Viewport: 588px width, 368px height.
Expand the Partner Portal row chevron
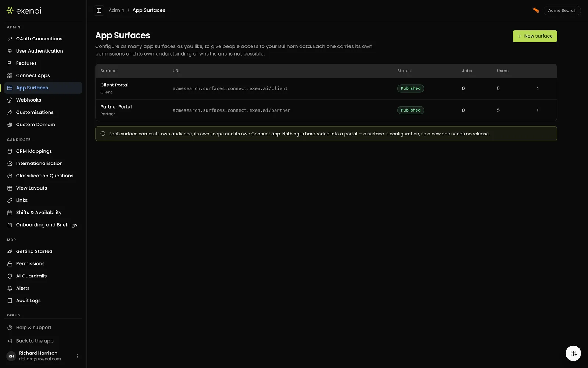pos(537,110)
